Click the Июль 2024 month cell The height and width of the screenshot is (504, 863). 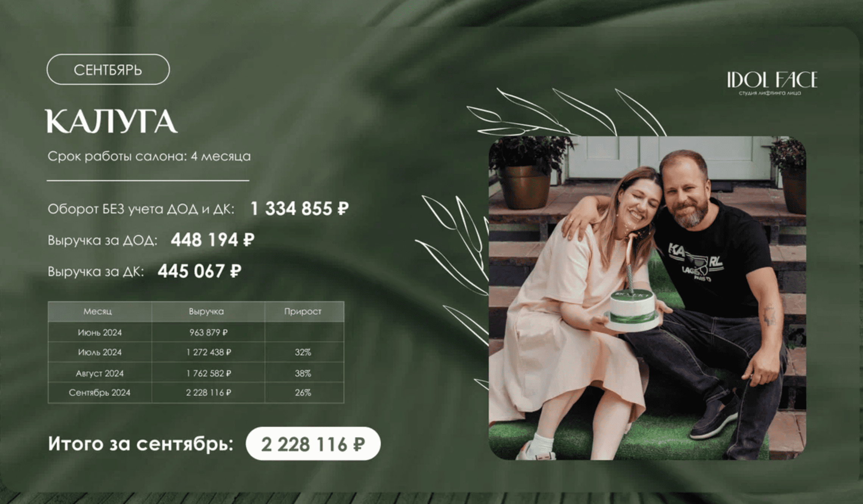click(100, 353)
